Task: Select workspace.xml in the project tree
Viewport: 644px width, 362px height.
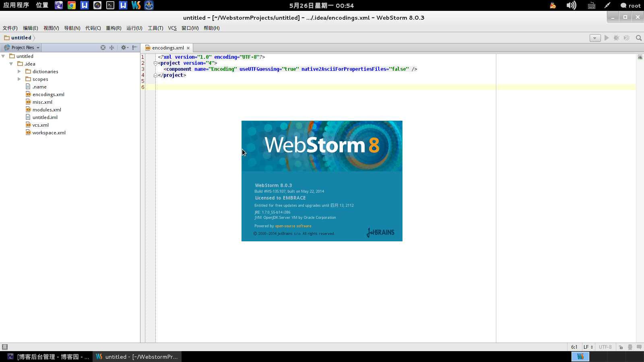Action: click(x=49, y=133)
